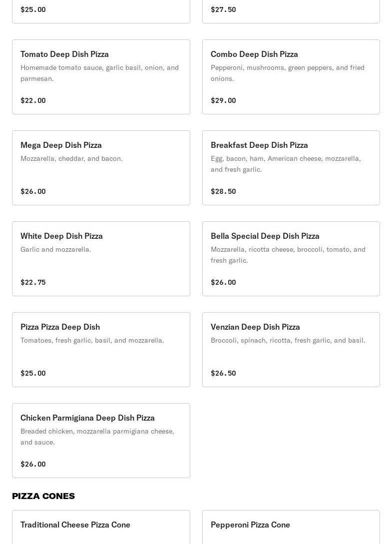Select Pizza Pizza Deep Dish item
This screenshot has width=392, height=544.
[101, 350]
